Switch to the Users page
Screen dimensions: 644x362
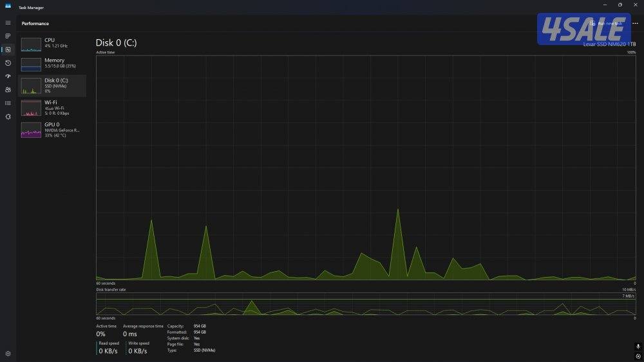point(8,90)
